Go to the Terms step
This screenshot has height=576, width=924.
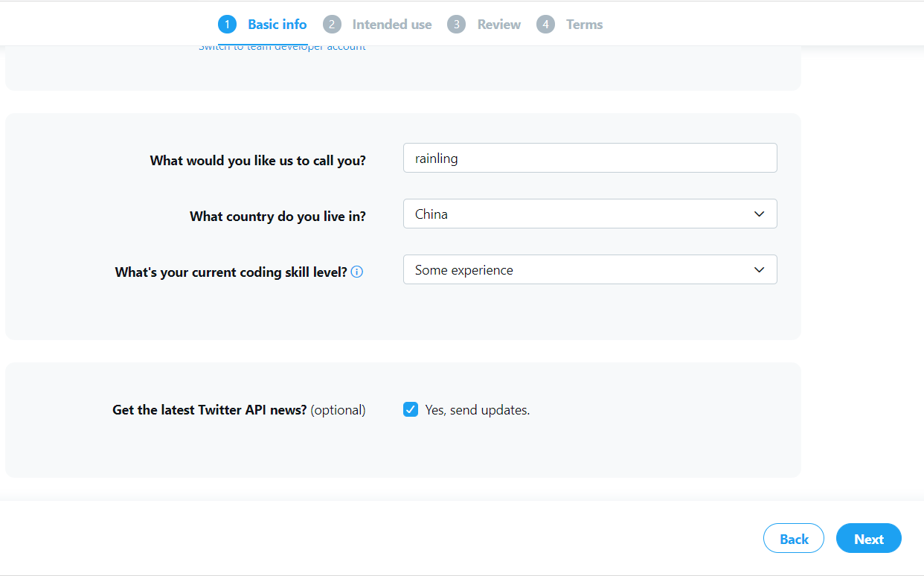pyautogui.click(x=585, y=24)
